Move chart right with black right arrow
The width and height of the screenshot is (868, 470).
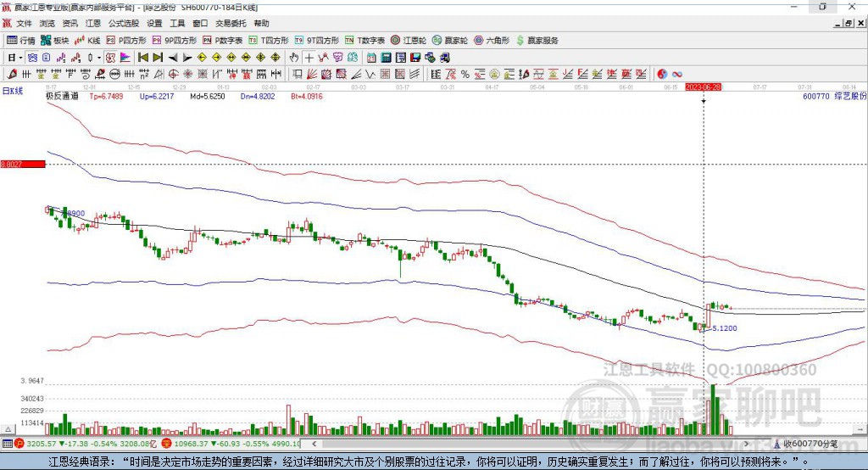(187, 58)
